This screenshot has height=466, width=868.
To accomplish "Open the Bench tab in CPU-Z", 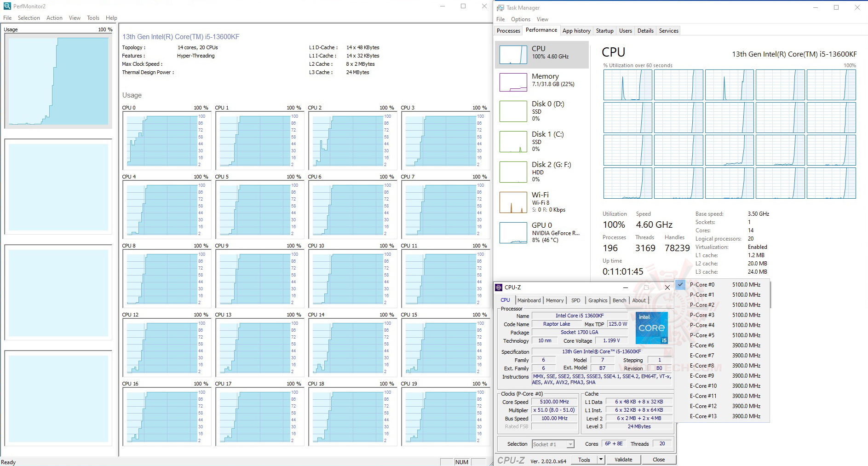I will [619, 300].
